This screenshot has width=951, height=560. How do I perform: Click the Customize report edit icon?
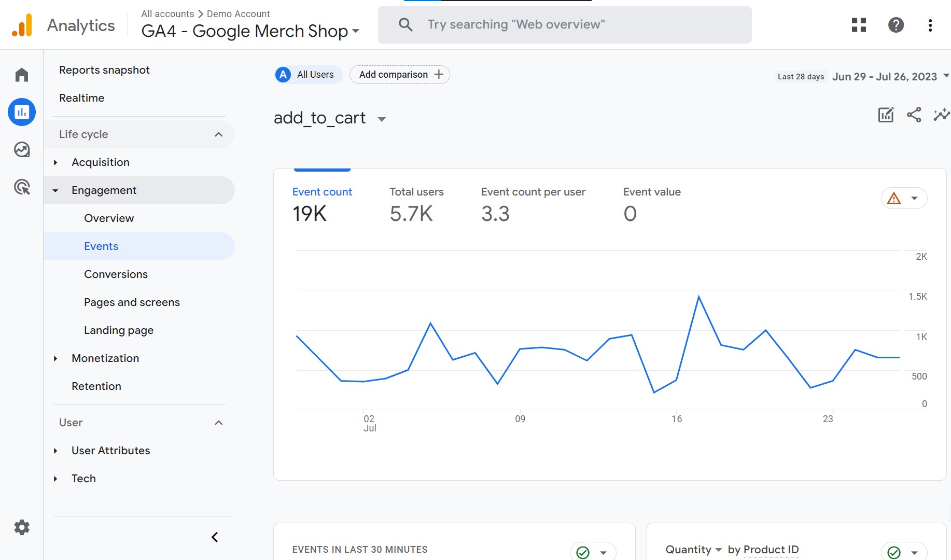[x=886, y=115]
